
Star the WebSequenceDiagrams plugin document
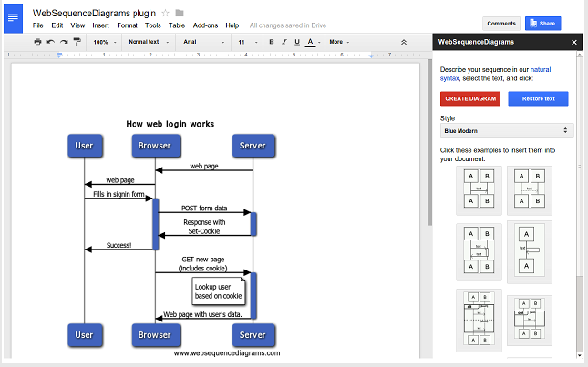pos(165,13)
